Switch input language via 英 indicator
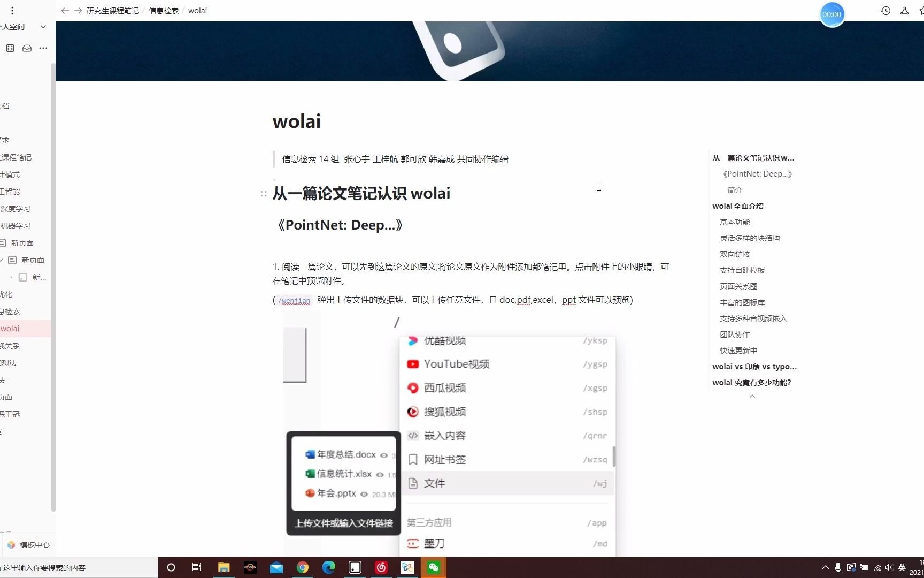Screen dimensions: 924x578 pos(902,567)
